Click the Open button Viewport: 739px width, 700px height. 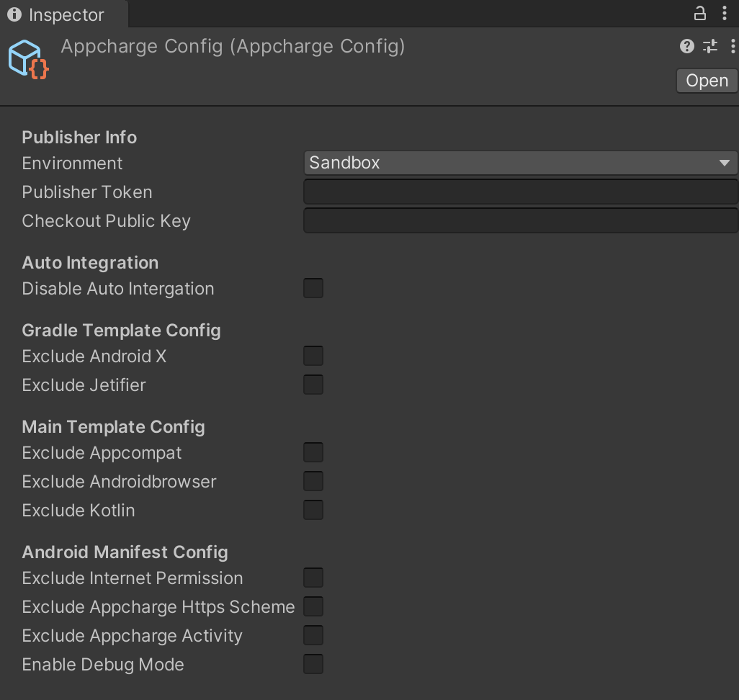tap(707, 81)
